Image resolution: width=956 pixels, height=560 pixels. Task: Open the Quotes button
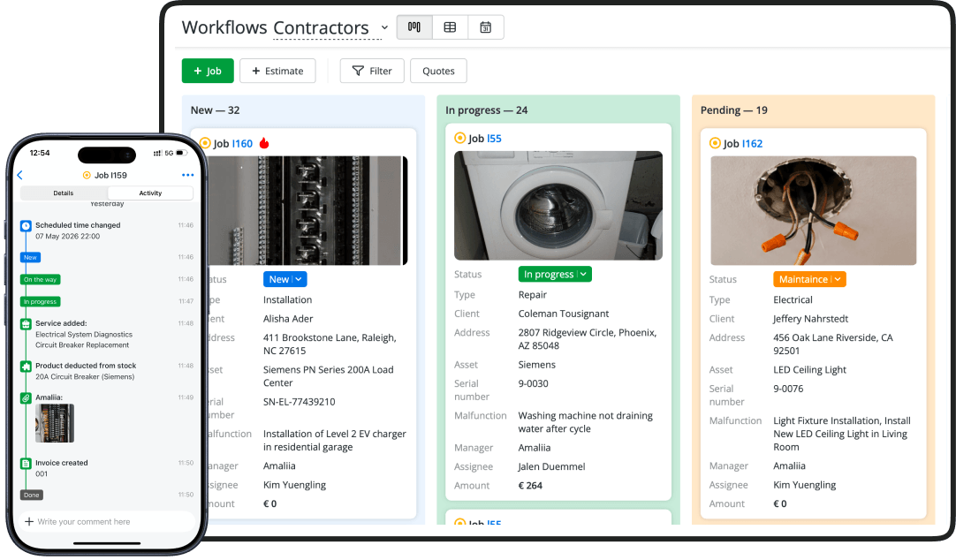(x=438, y=71)
